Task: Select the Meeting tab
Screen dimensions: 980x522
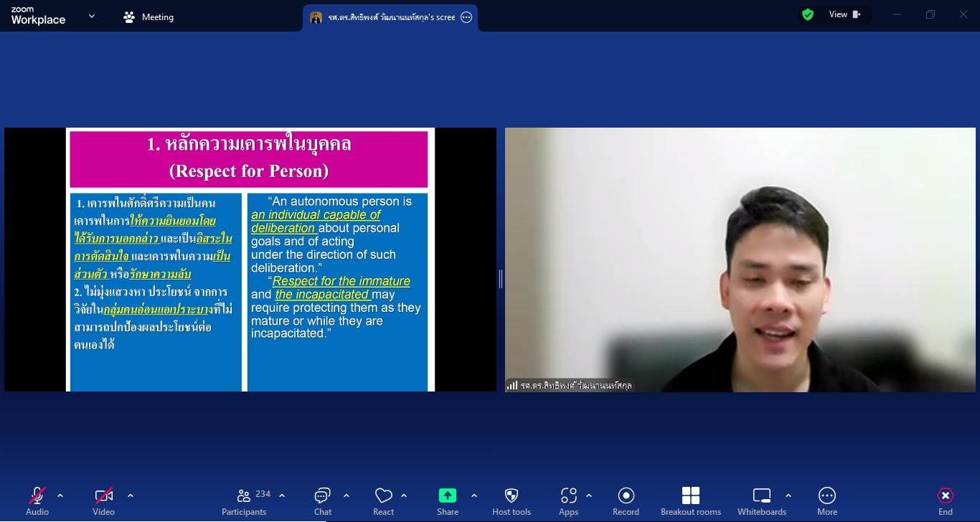Action: click(x=149, y=17)
